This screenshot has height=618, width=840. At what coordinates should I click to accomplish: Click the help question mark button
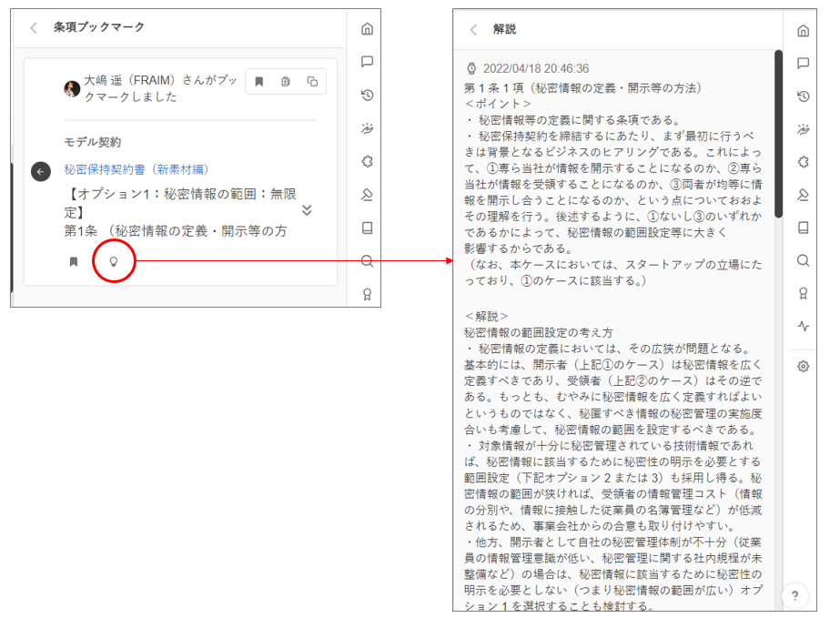[794, 596]
